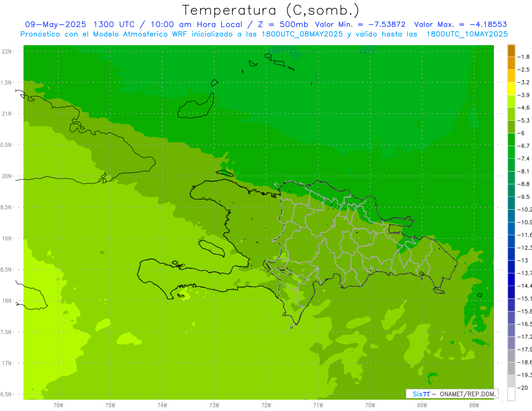
Task: Click the '22N' latitude label
Action: (x=8, y=51)
